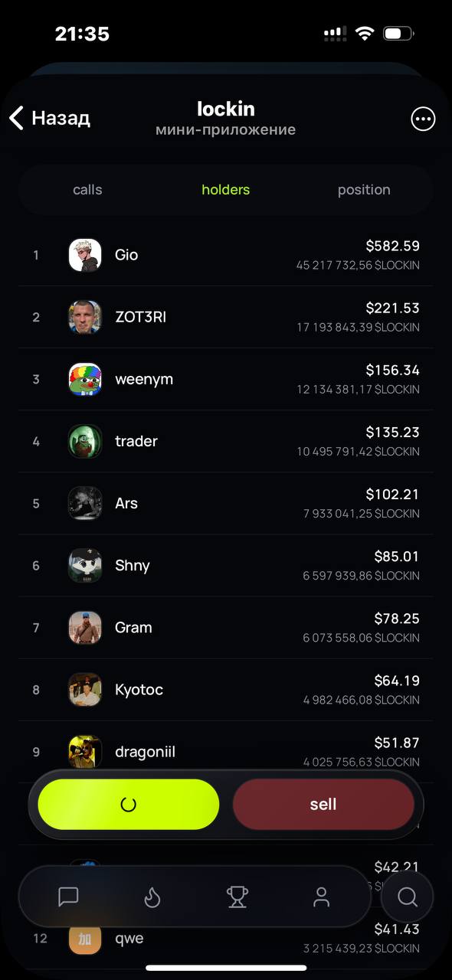Viewport: 452px width, 980px height.
Task: Open the flame trending icon
Action: [x=152, y=897]
